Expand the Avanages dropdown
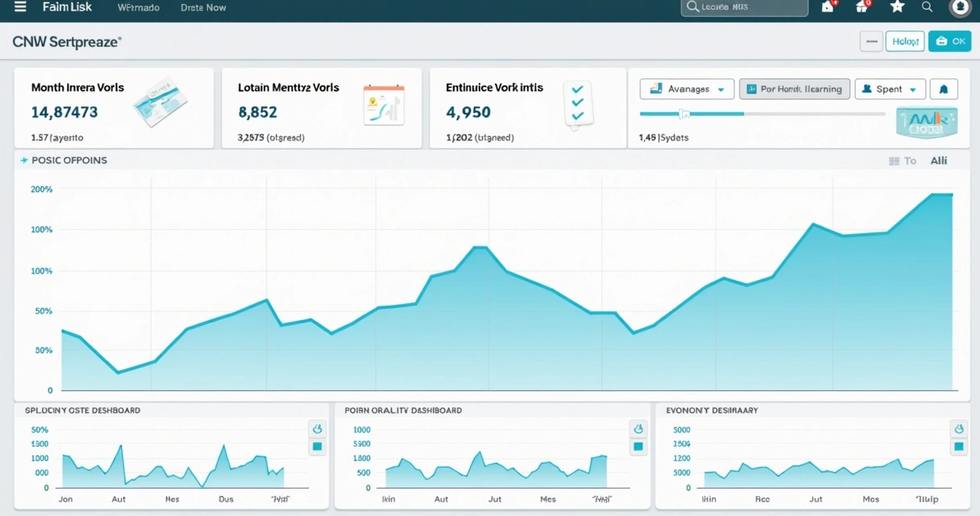 click(x=687, y=89)
